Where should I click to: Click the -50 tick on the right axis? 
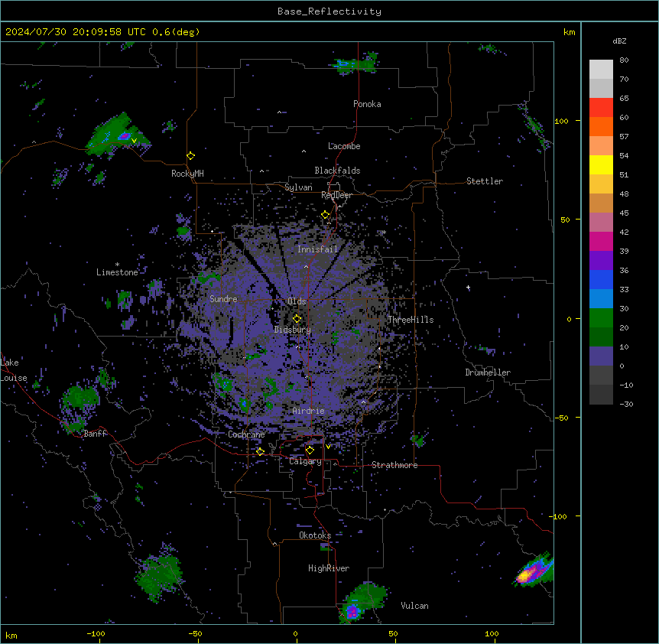coord(561,418)
